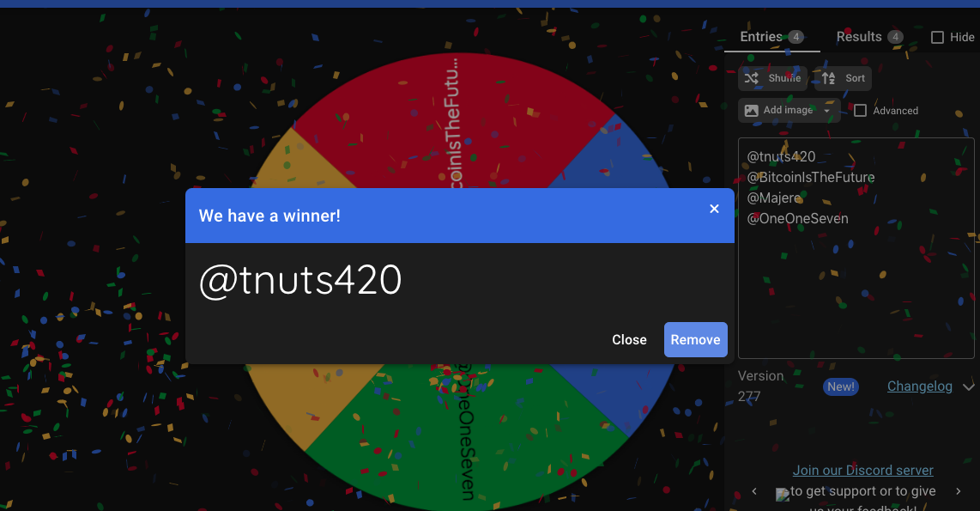Switch to the Results tab

(859, 37)
